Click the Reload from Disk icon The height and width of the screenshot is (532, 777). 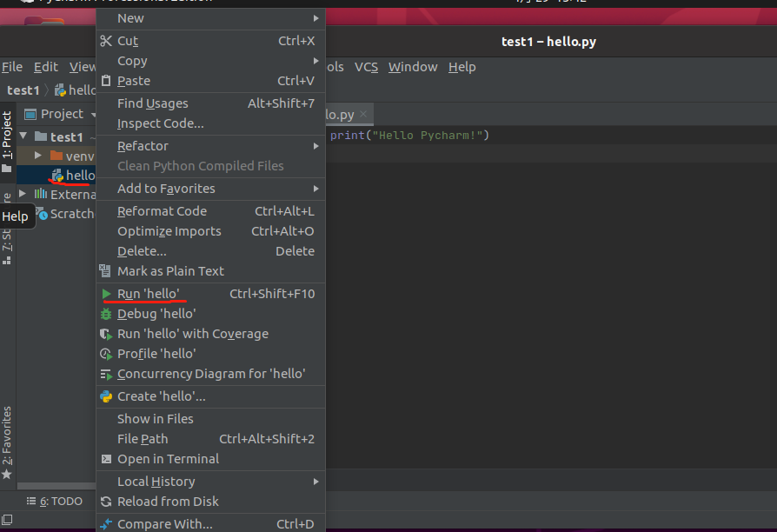pos(106,502)
